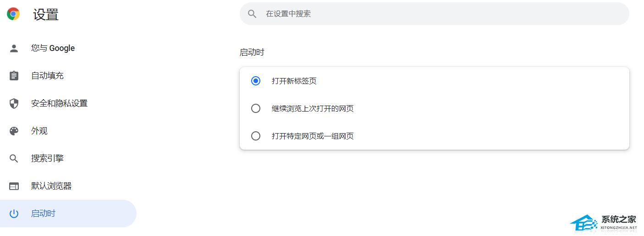Click the magnifier icon in the search bar
644x236 pixels.
click(252, 14)
